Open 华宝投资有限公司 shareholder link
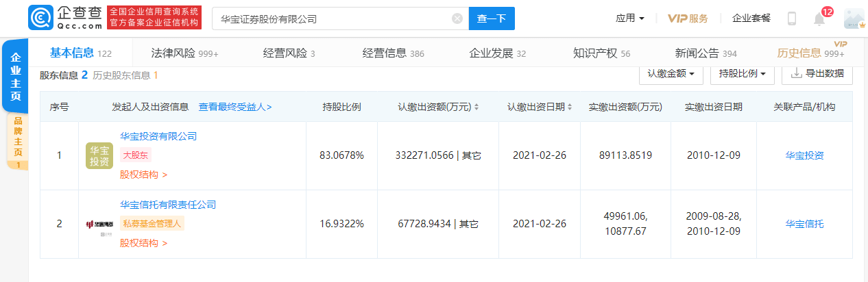868x282 pixels. [x=158, y=136]
